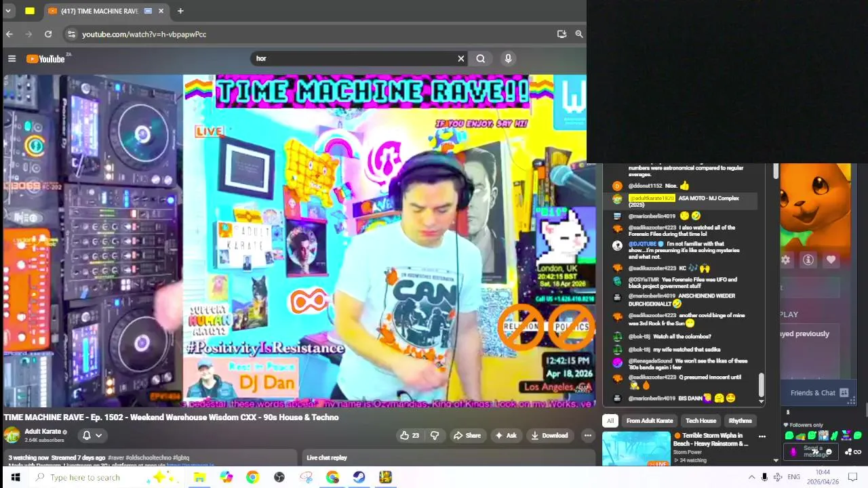868x488 pixels.
Task: Click the install-app icon in the address bar
Action: tap(561, 34)
